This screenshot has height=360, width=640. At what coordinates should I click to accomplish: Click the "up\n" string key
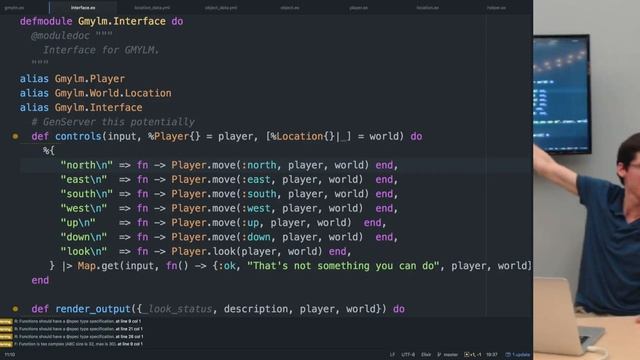[x=78, y=223]
